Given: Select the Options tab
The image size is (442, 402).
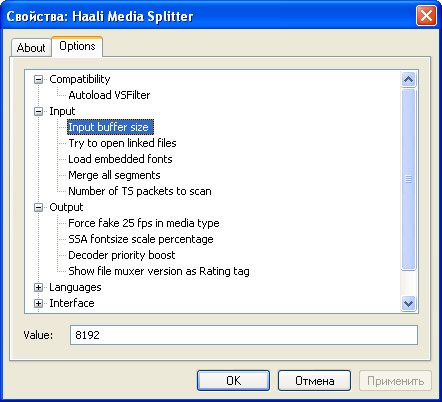Looking at the screenshot, I should [x=77, y=46].
